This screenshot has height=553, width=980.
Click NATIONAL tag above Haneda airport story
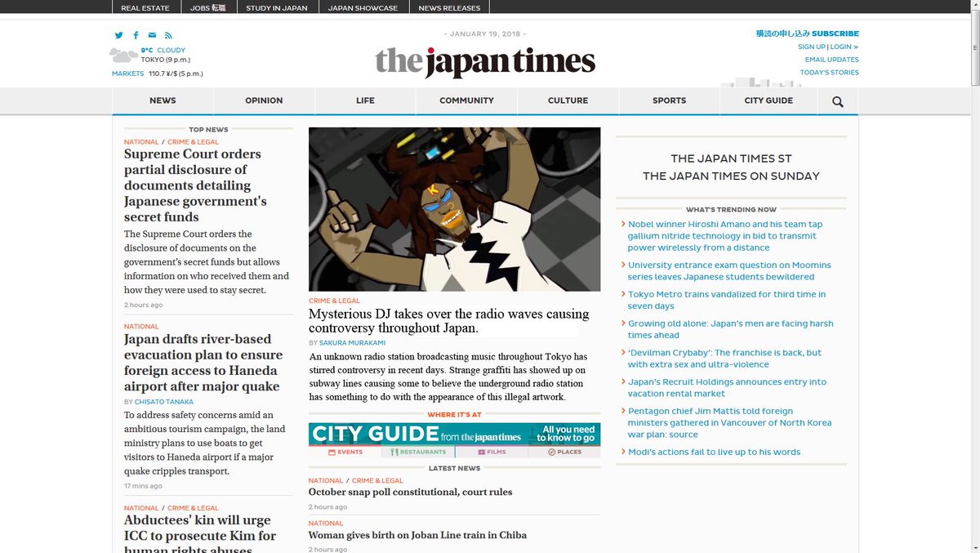[x=141, y=327]
